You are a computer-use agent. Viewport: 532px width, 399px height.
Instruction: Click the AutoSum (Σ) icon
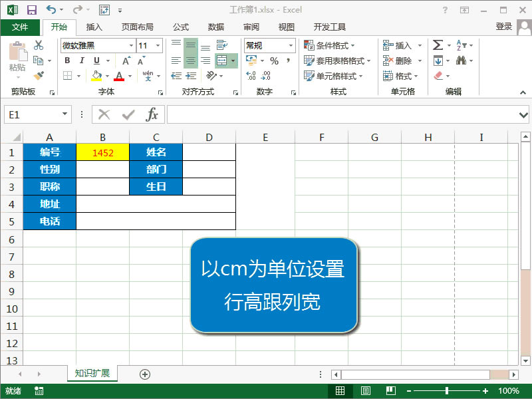[x=437, y=45]
